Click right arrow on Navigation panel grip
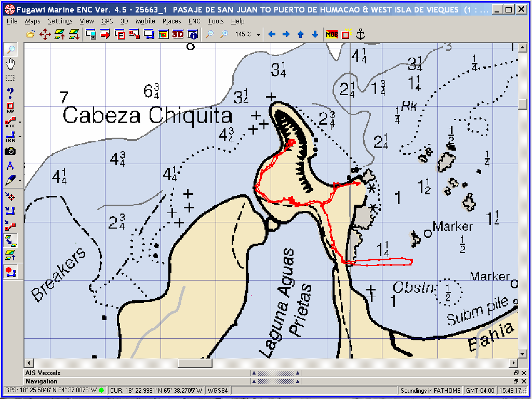This screenshot has height=399, width=532. (298, 381)
